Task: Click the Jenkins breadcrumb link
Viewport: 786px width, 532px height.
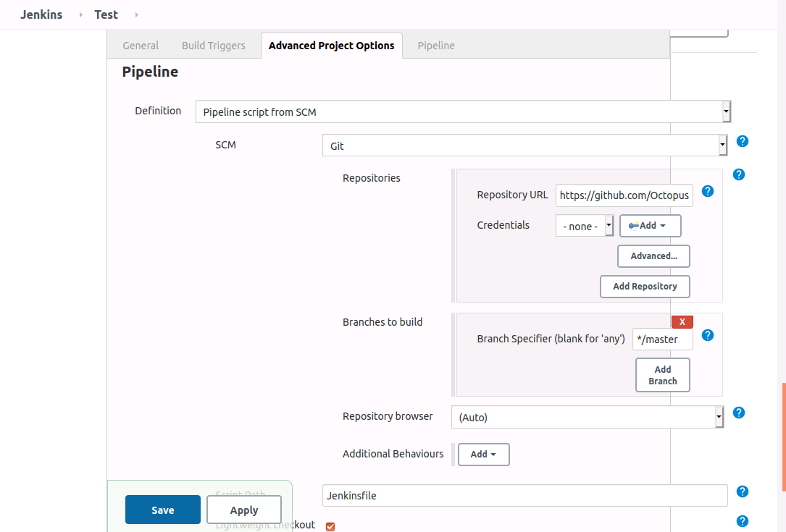Action: [41, 14]
